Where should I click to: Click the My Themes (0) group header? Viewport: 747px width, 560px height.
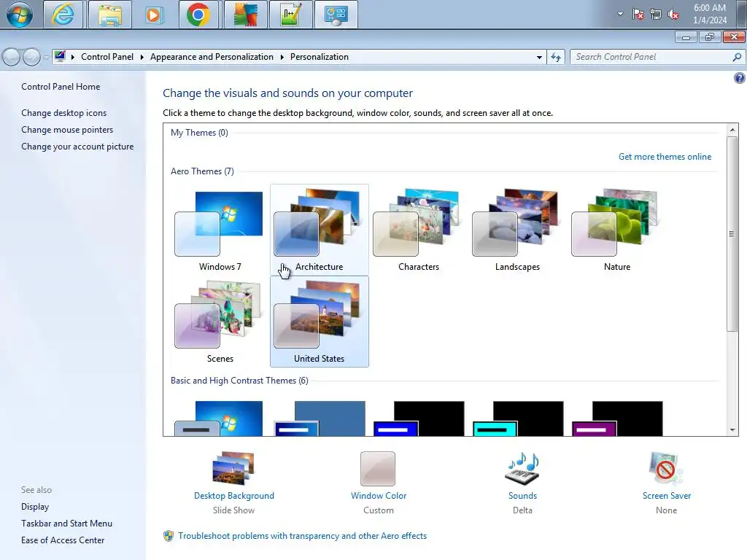coord(199,133)
